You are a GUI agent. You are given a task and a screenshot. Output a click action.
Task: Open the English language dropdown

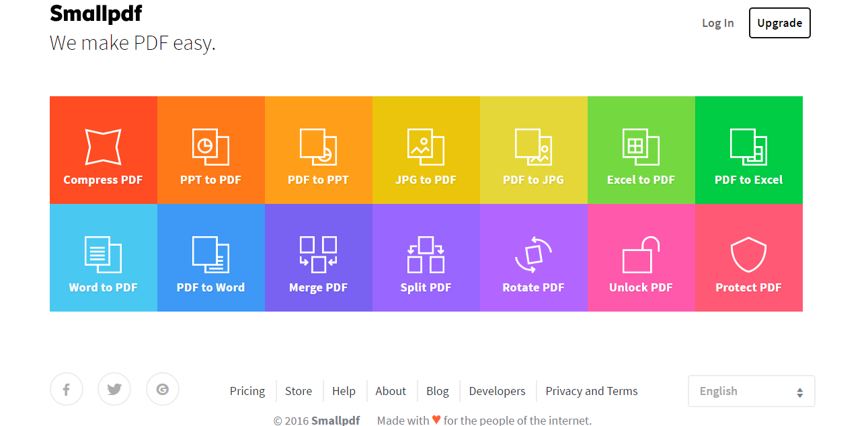pyautogui.click(x=752, y=391)
